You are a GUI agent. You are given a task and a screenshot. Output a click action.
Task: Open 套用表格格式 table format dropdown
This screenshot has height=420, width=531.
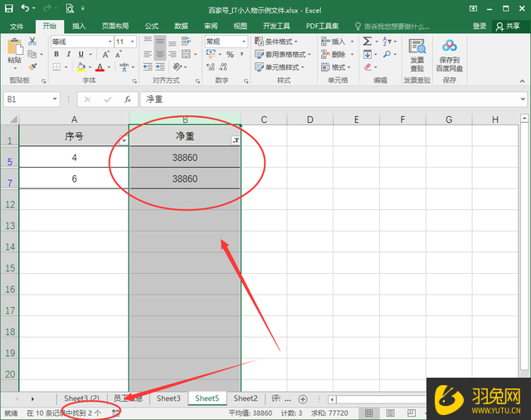coord(283,54)
